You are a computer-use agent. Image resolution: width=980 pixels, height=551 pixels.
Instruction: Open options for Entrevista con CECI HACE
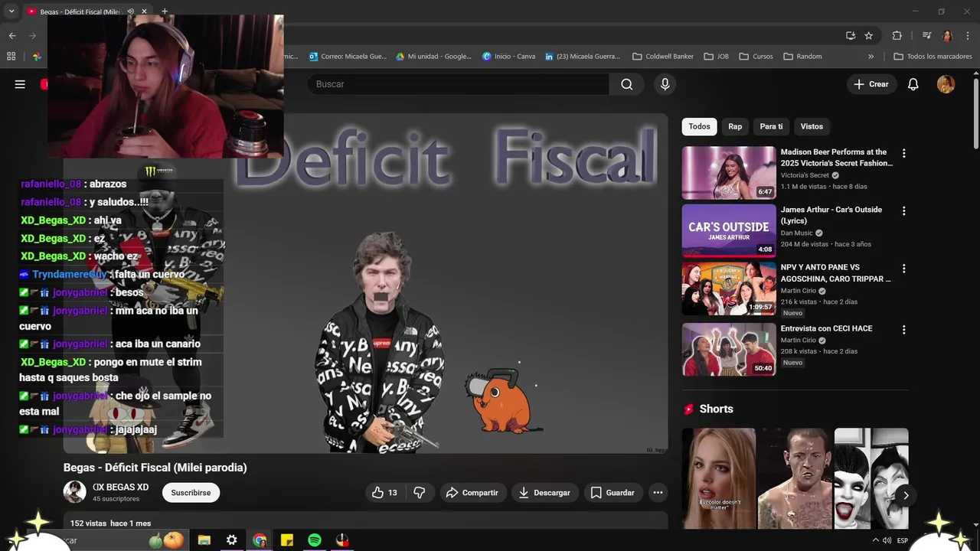tap(903, 330)
